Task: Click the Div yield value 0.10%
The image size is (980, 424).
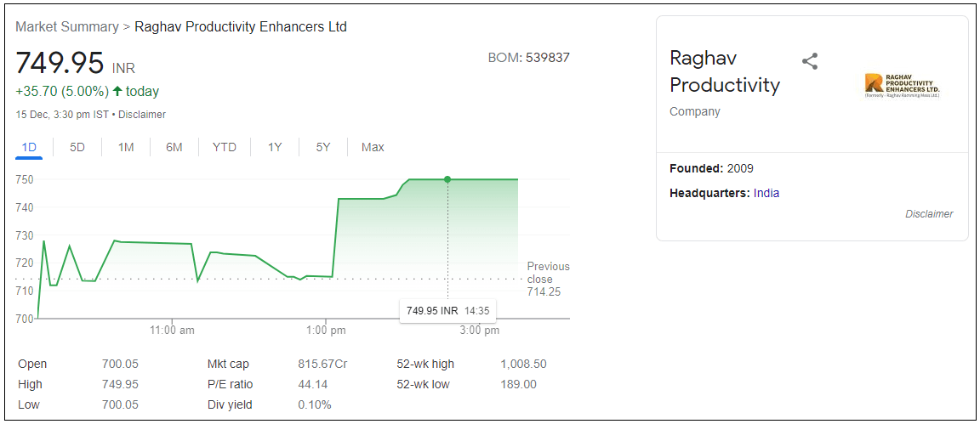Action: tap(315, 404)
